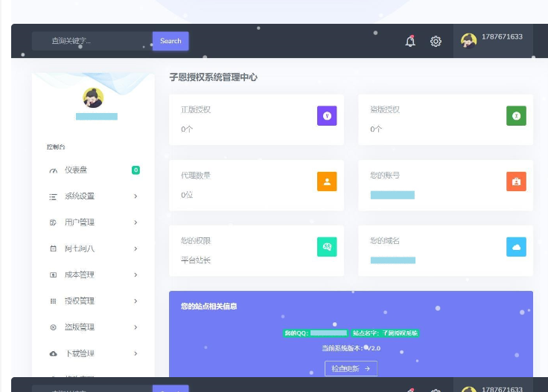Viewport: 548px width, 392px height.
Task: Click the blue cloud icon on 您的域名 card
Action: 516,247
